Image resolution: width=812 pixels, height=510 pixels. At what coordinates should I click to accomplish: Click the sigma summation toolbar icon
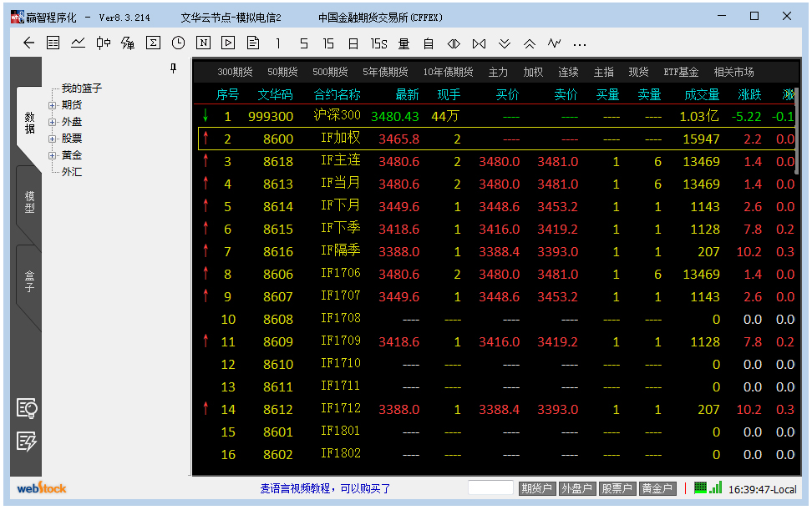tap(153, 43)
